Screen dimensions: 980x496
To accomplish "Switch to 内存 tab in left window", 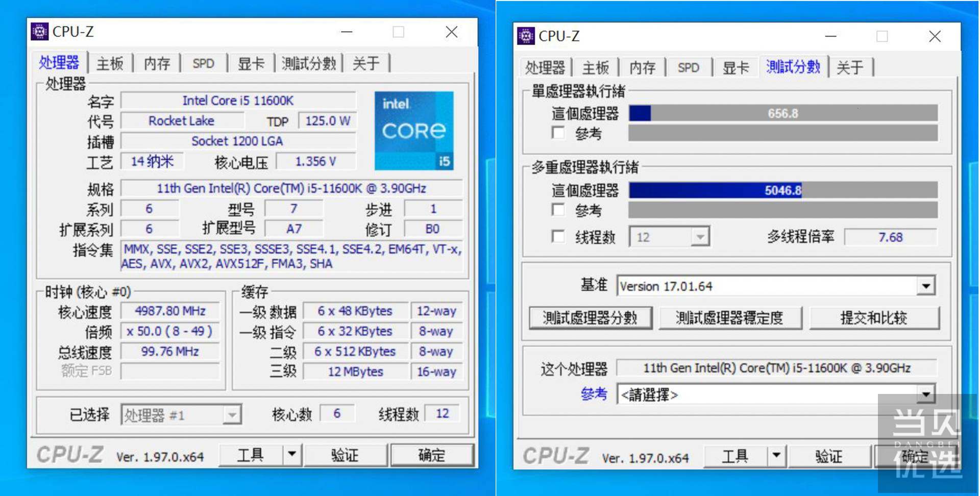I will click(157, 63).
